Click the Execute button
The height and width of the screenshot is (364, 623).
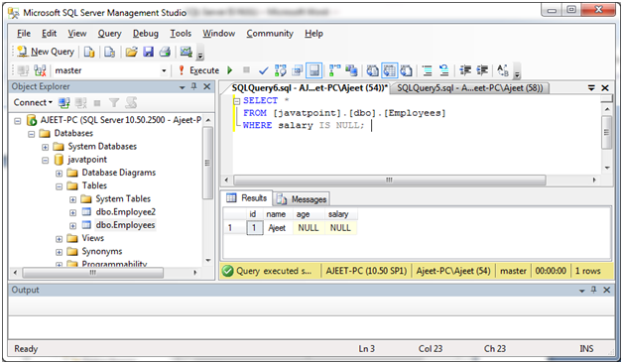[x=198, y=70]
